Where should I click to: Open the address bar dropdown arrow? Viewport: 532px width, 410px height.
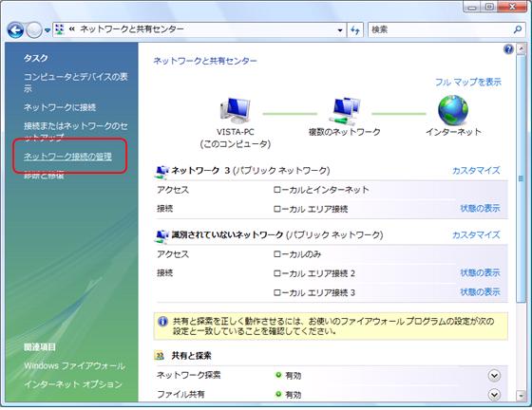point(340,30)
